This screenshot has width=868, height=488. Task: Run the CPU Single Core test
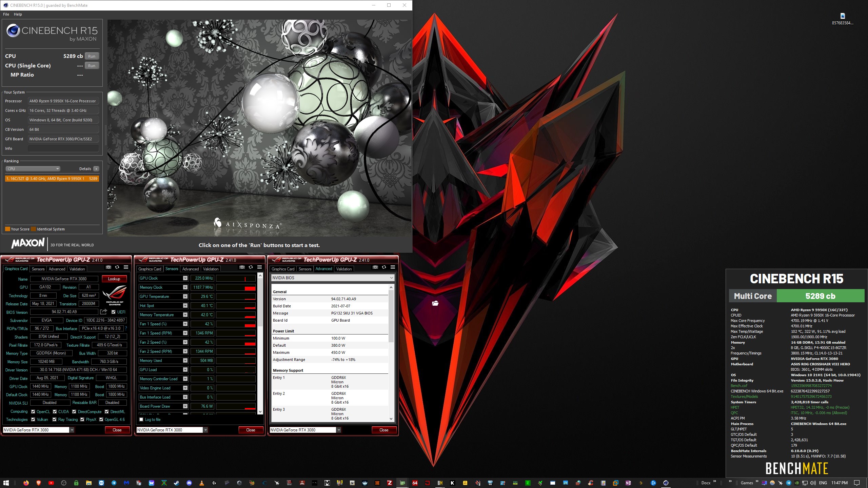[92, 66]
